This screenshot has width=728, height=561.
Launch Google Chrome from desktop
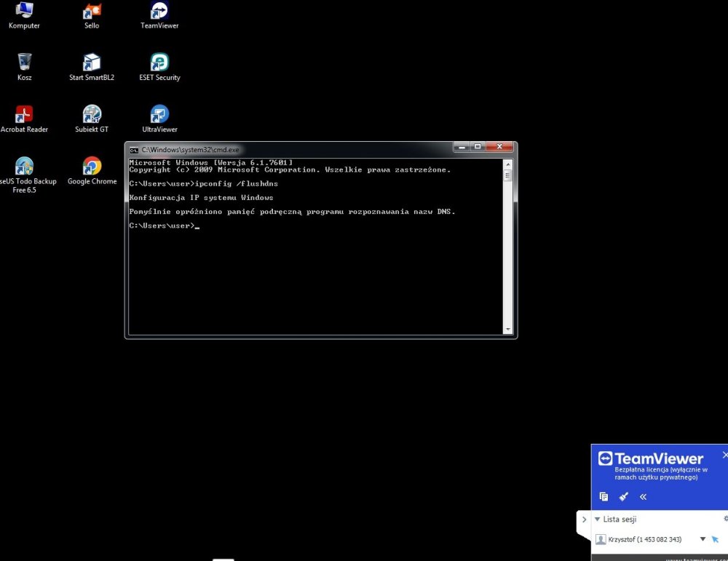(92, 167)
